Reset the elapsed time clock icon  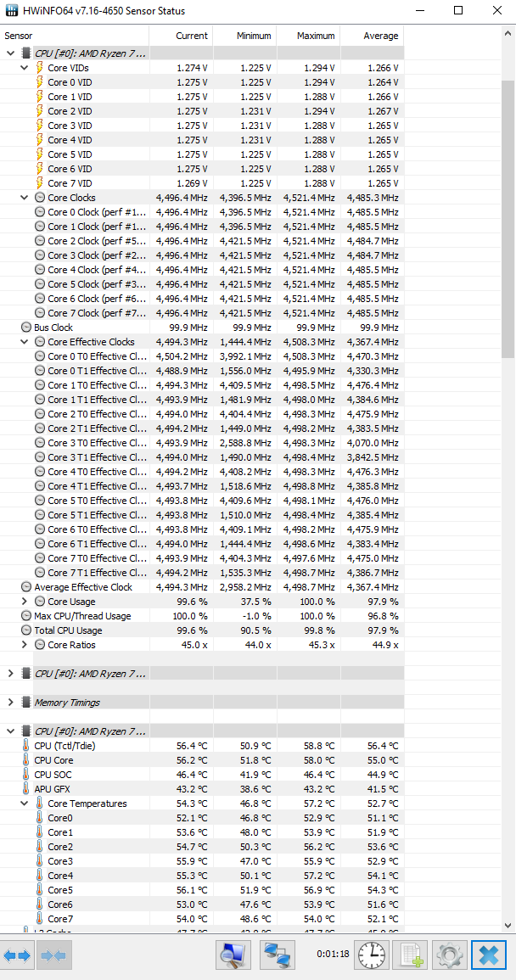click(x=371, y=955)
